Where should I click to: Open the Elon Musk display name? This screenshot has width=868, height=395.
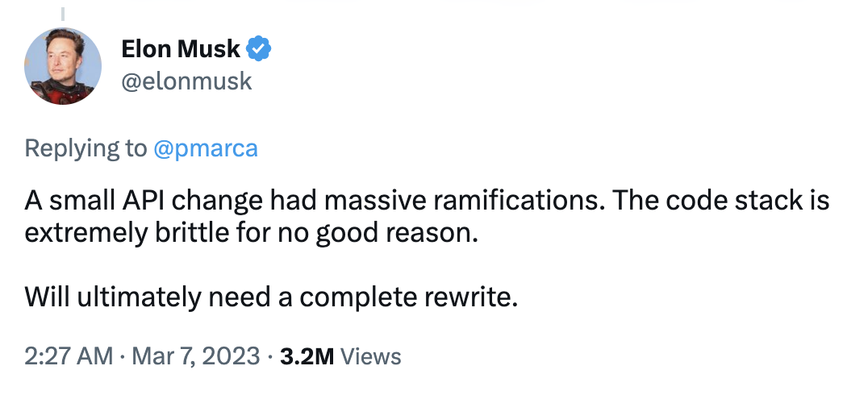click(x=181, y=48)
